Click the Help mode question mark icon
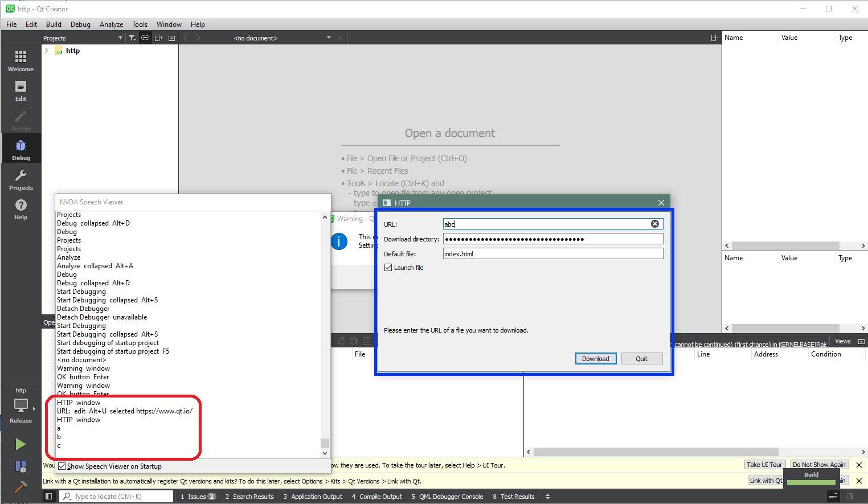The width and height of the screenshot is (868, 504). (x=21, y=209)
